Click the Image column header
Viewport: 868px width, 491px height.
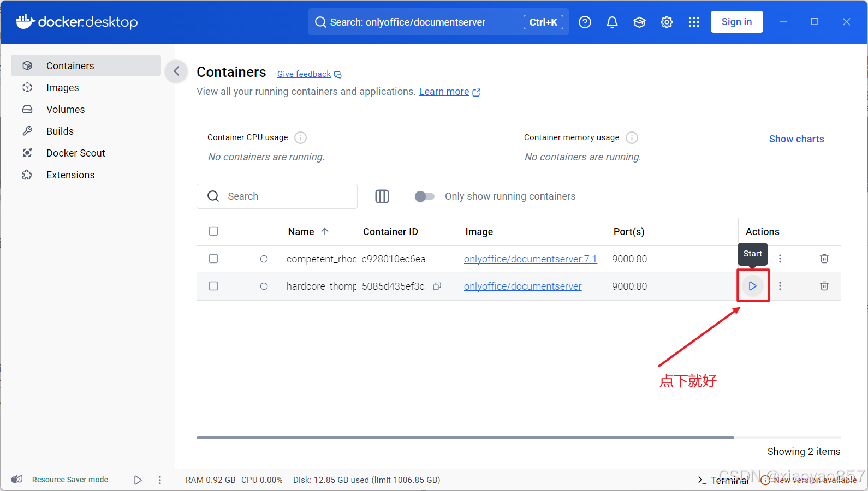point(479,232)
